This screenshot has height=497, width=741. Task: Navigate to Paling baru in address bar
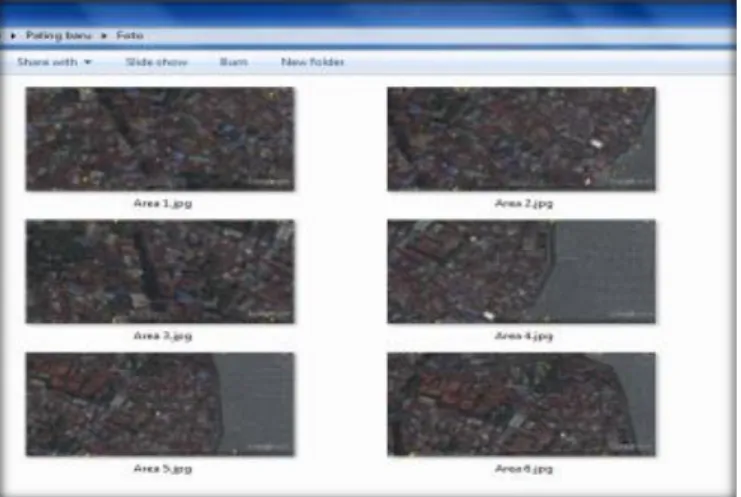(59, 35)
